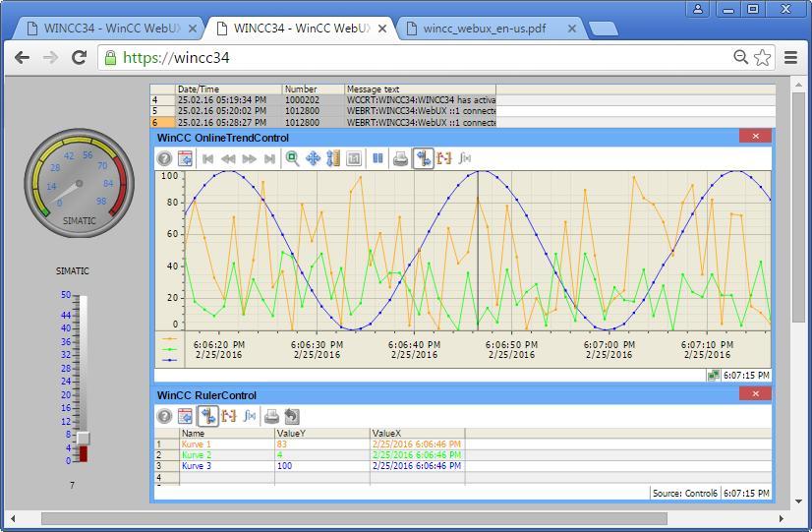Screen dimensions: 812x532
Task: Toggle the ruler in OnlineTrendControl toolbar
Action: 423,158
